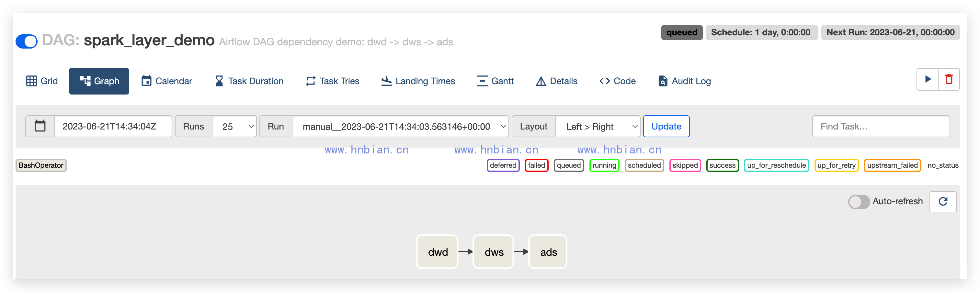Toggle the DAG pause switch
This screenshot has width=980, height=292.
tap(26, 41)
